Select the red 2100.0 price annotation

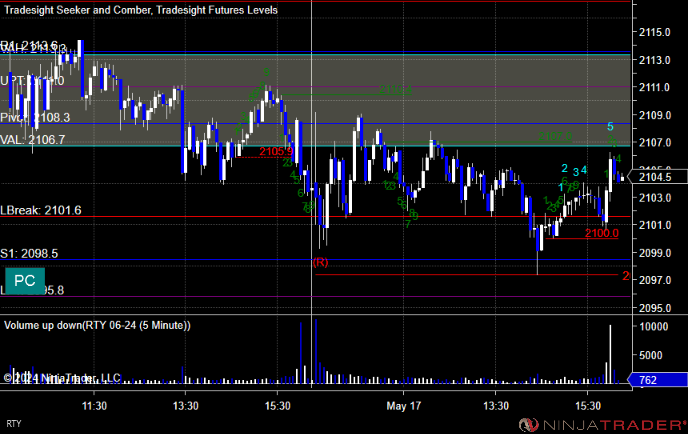(x=602, y=233)
